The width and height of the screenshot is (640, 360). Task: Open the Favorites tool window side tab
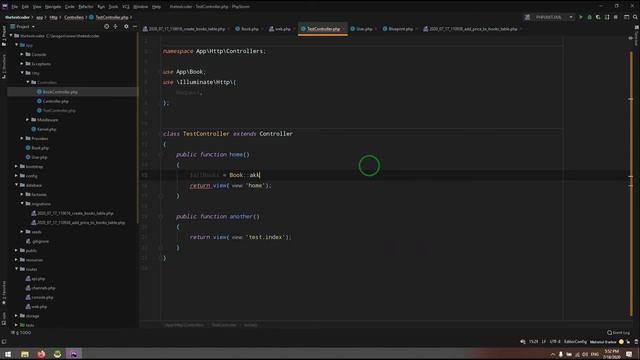click(4, 292)
